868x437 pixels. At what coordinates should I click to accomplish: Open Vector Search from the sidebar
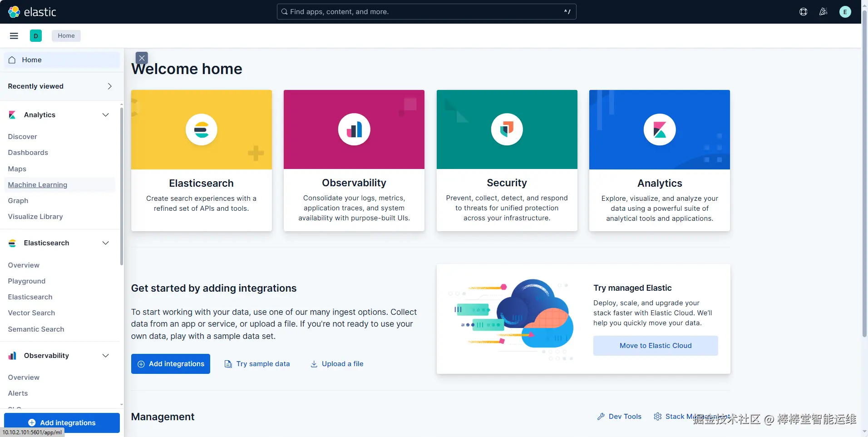coord(31,313)
